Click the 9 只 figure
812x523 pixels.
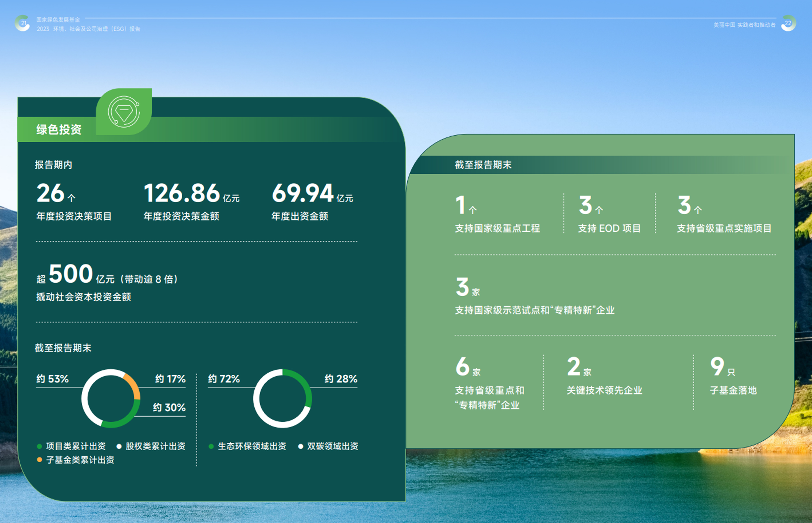pyautogui.click(x=723, y=367)
